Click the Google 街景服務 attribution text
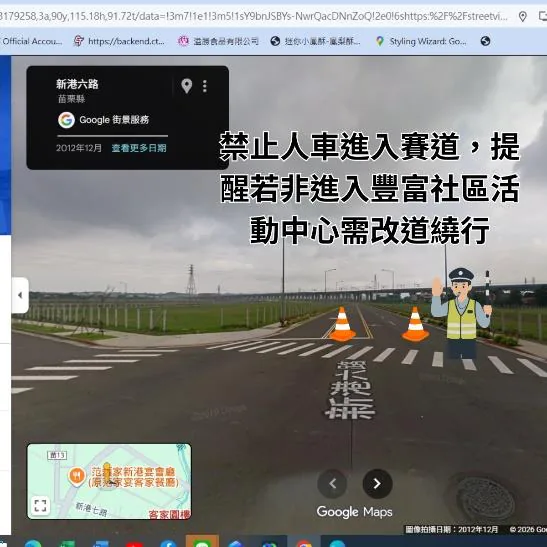 [x=114, y=120]
